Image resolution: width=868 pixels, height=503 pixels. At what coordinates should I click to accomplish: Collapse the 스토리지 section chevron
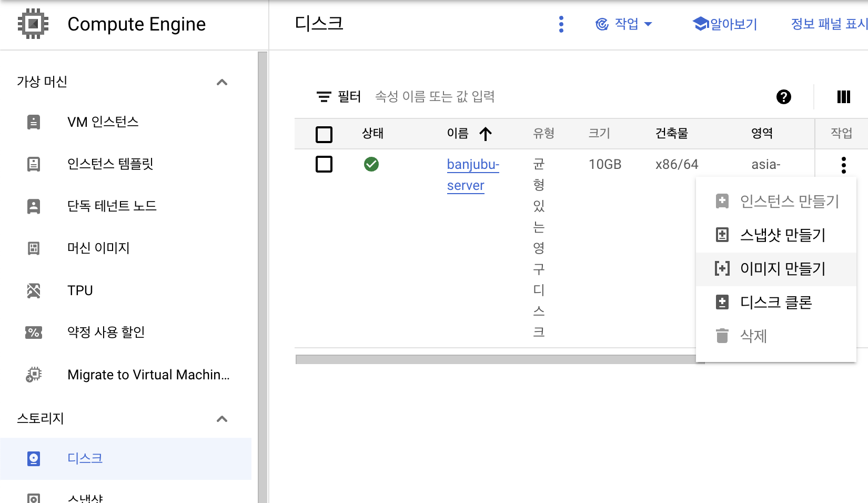(222, 419)
